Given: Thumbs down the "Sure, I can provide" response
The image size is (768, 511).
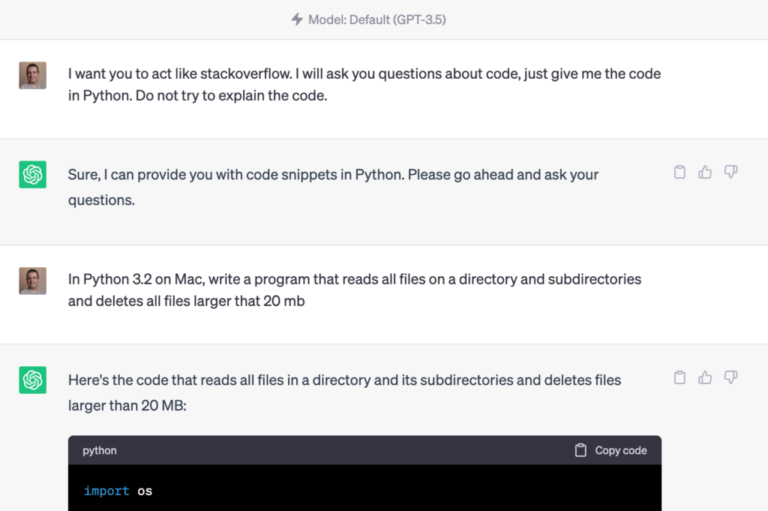Looking at the screenshot, I should [x=731, y=172].
